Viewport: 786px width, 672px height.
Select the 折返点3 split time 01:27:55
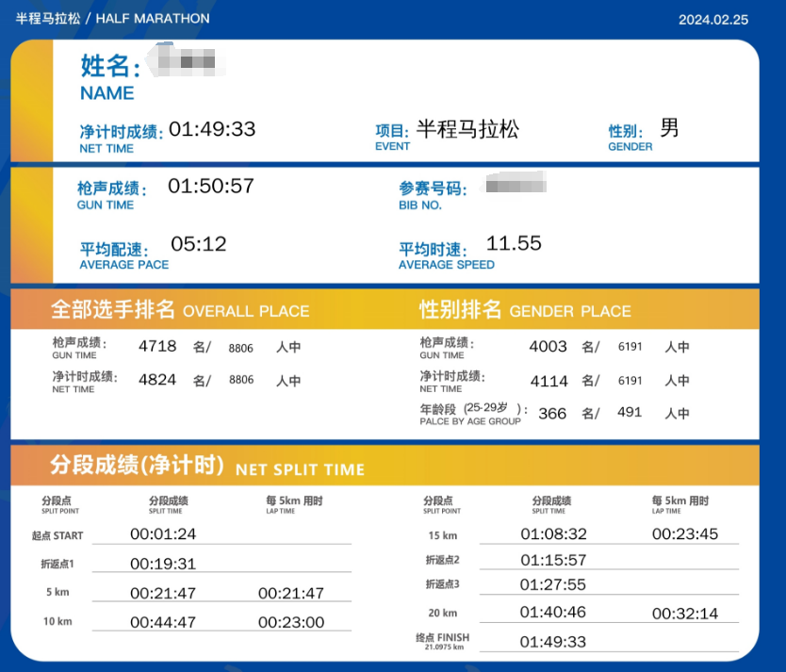553,584
